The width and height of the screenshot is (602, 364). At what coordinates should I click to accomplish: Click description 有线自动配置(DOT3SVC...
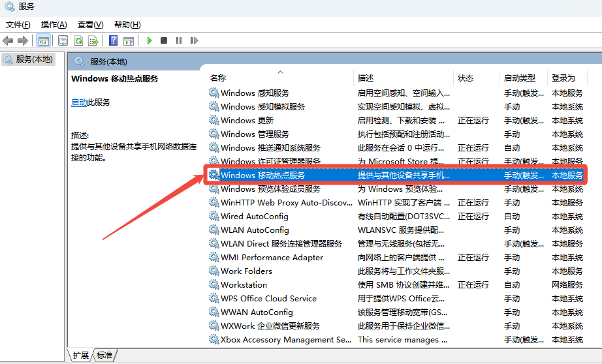coord(404,217)
